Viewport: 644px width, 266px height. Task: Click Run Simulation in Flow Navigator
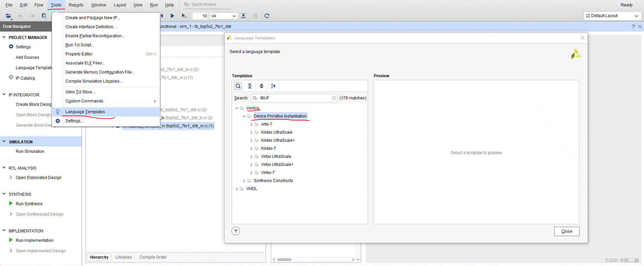click(x=30, y=151)
